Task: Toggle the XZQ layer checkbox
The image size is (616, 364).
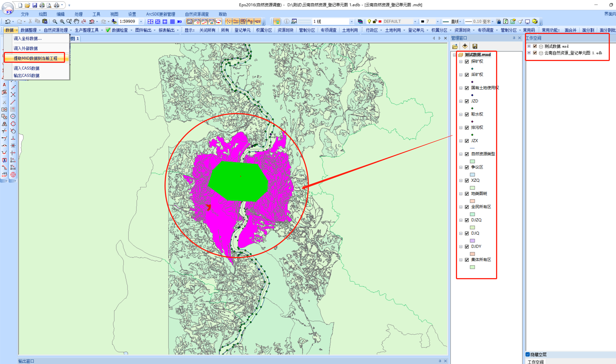Action: (467, 181)
